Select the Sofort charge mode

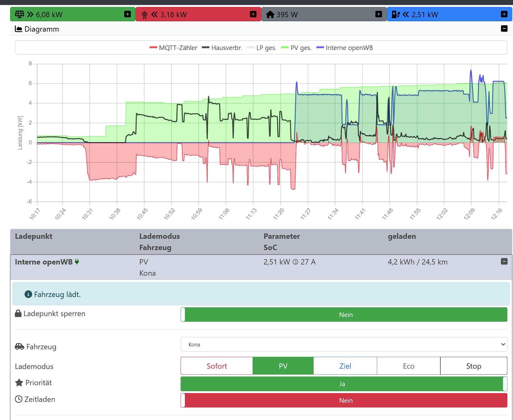(217, 366)
